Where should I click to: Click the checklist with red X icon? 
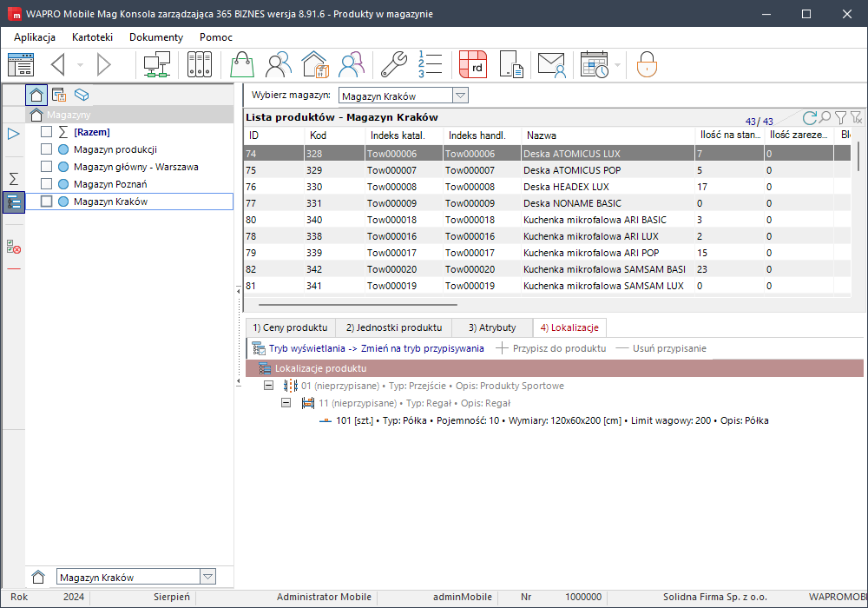tap(14, 247)
